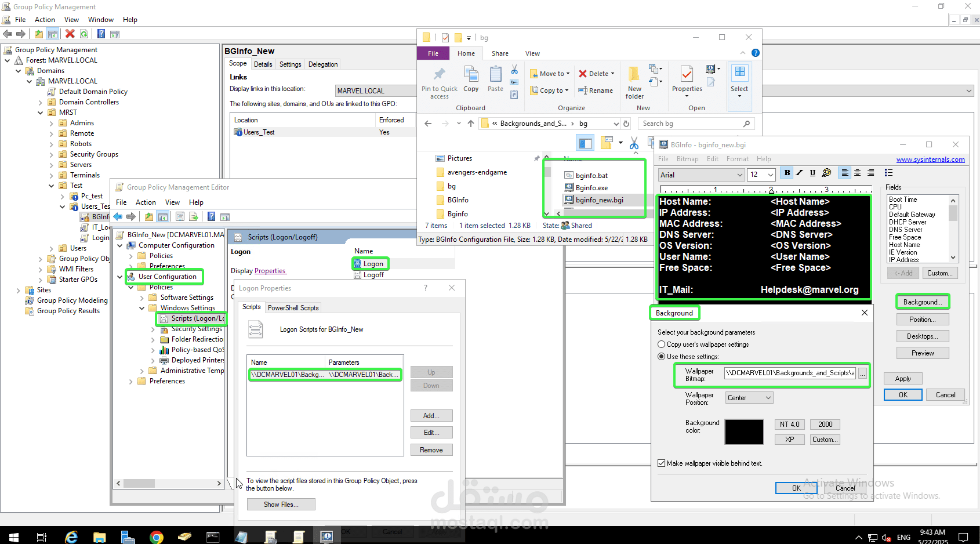Viewport: 980px width, 544px height.
Task: Click the Show Files... button
Action: (281, 505)
